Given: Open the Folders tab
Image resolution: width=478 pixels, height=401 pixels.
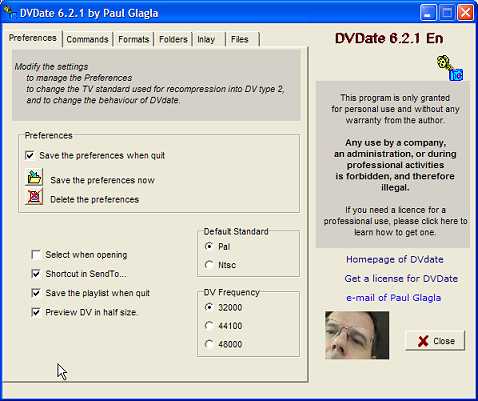Looking at the screenshot, I should click(x=173, y=39).
